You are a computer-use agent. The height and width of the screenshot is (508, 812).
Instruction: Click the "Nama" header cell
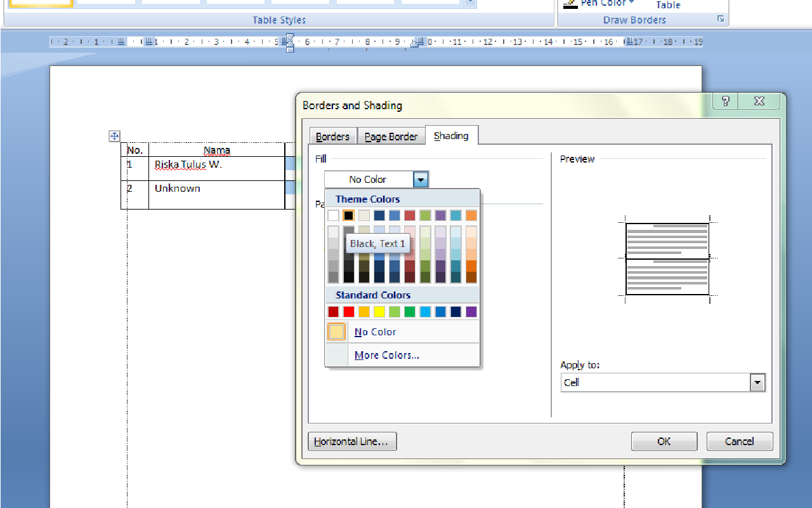click(217, 150)
